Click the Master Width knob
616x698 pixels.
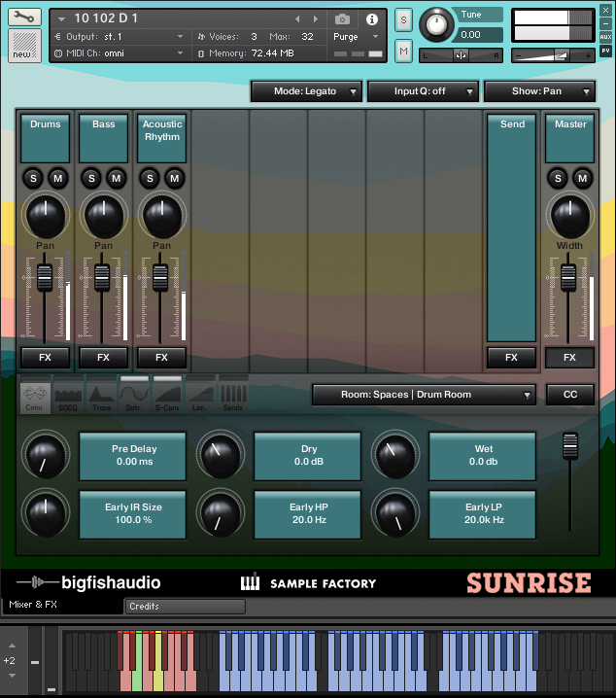point(569,217)
